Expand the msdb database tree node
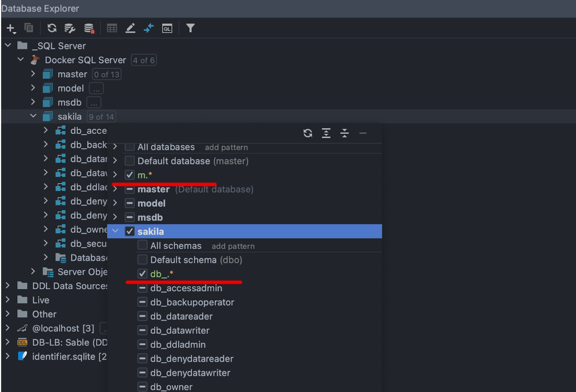 click(x=33, y=102)
